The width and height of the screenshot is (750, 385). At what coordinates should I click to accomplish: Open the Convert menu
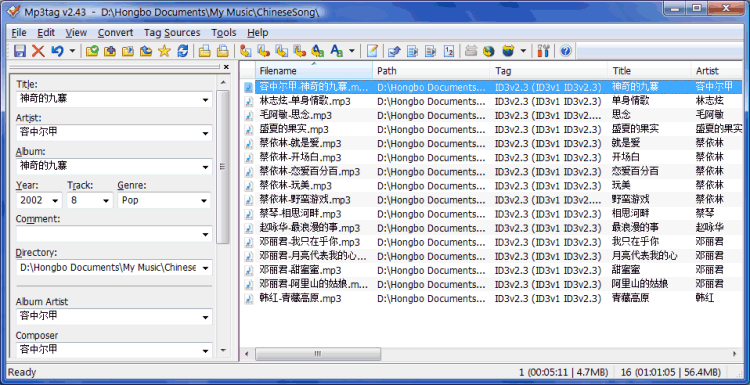point(115,33)
